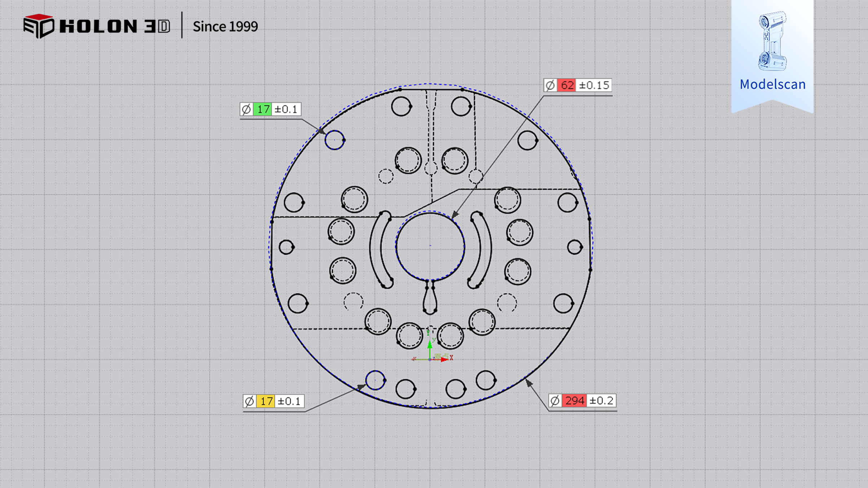Click the Since 1999 text
The height and width of the screenshot is (488, 868).
pyautogui.click(x=225, y=26)
